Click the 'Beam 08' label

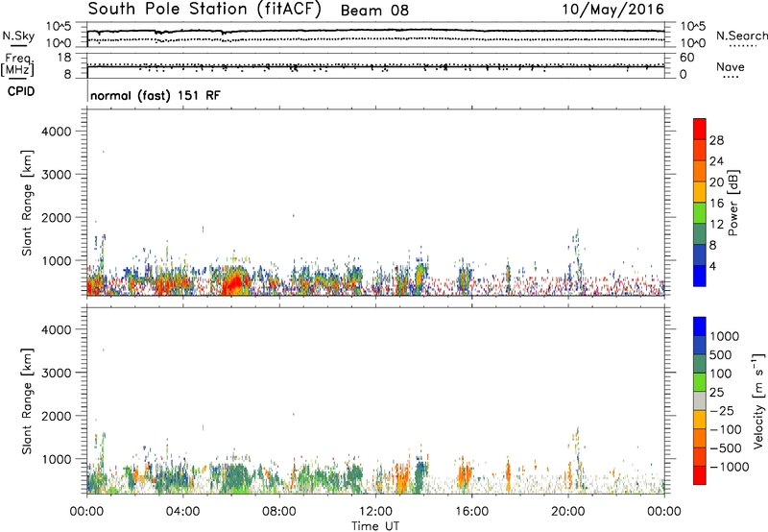tap(374, 11)
